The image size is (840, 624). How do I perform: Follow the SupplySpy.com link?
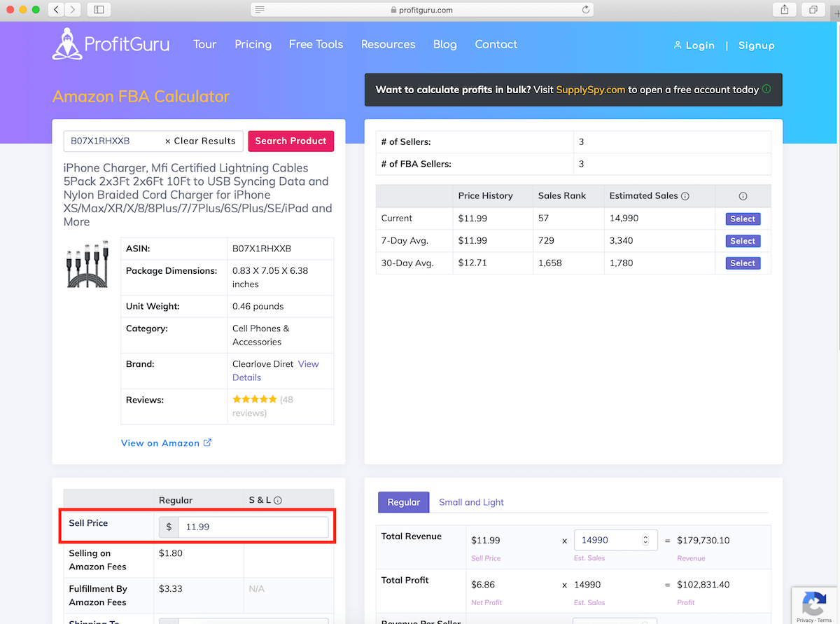pos(591,90)
